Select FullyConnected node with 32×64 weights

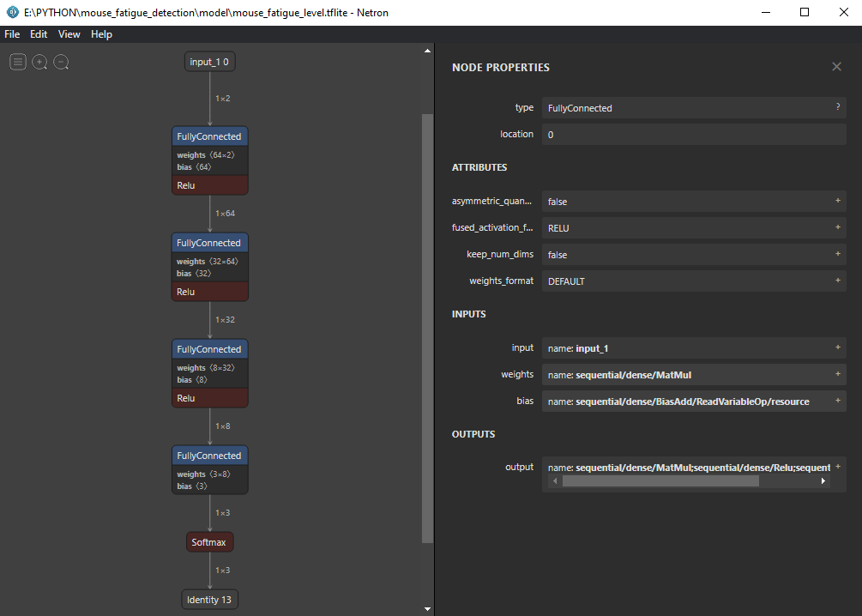(209, 243)
